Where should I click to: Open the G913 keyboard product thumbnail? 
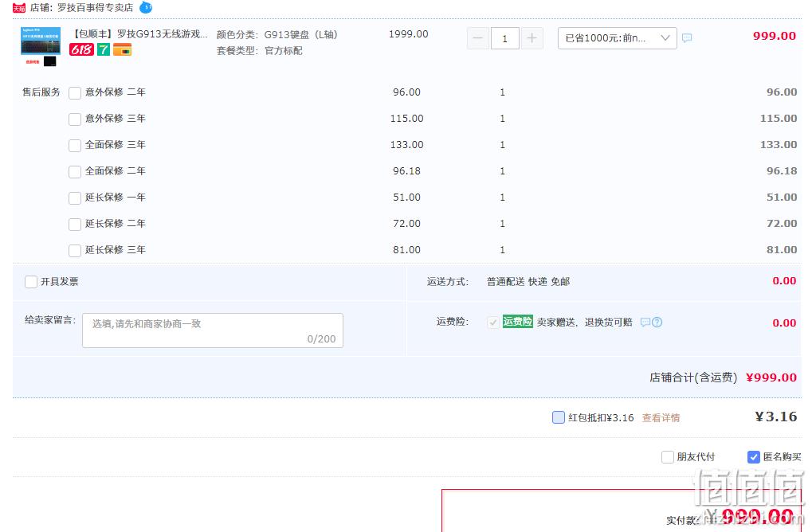point(41,46)
